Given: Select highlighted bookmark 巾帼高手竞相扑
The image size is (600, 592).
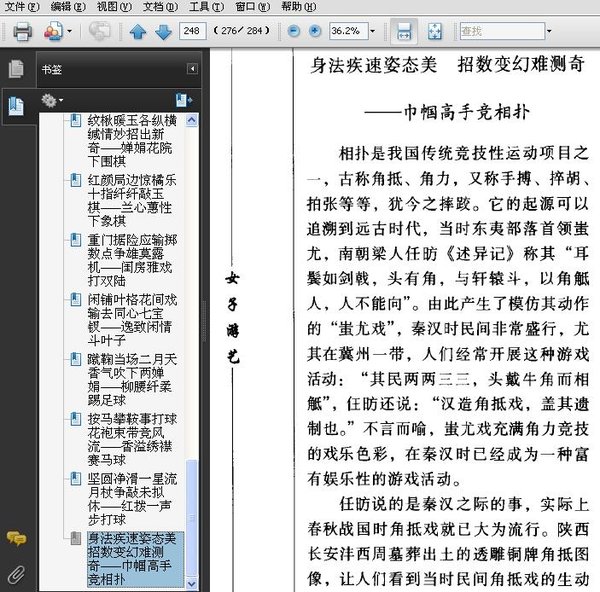Looking at the screenshot, I should coord(135,559).
